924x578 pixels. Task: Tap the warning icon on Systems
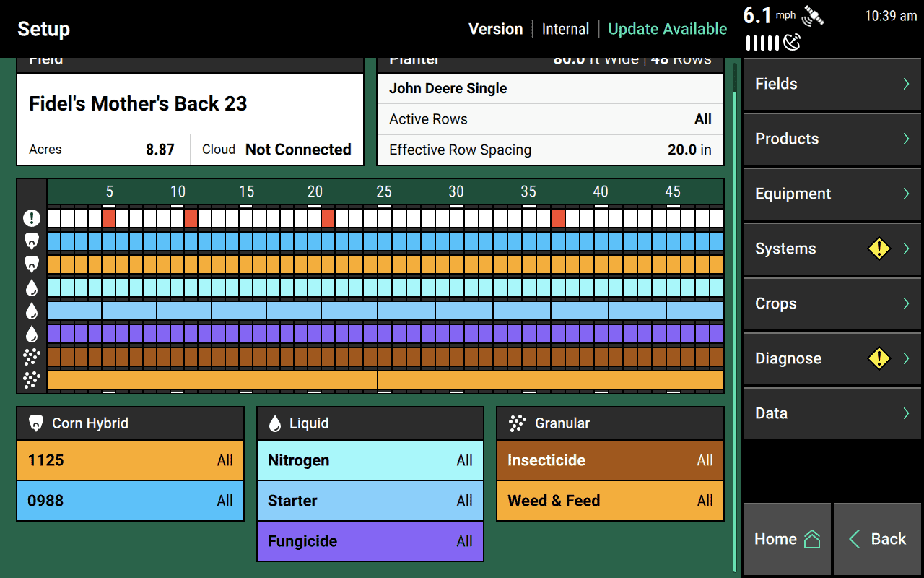click(x=879, y=249)
